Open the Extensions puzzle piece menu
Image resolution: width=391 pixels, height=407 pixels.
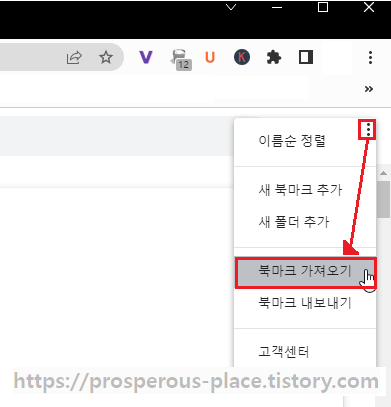(x=274, y=58)
